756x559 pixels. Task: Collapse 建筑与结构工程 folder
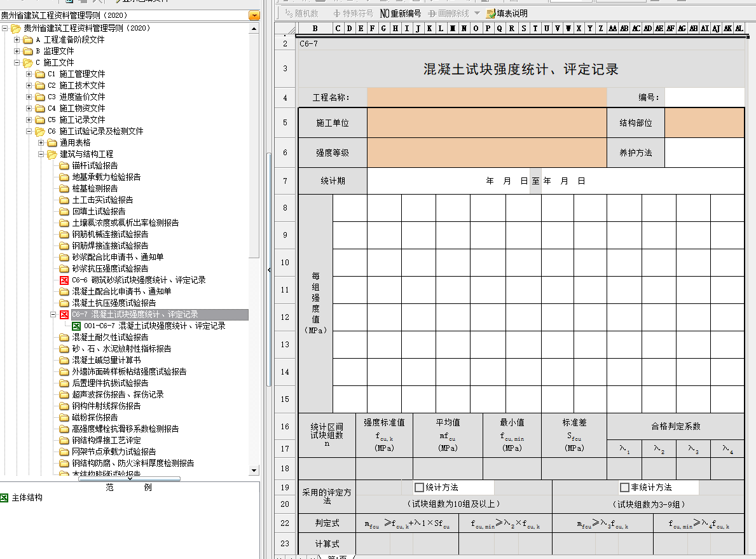click(41, 155)
